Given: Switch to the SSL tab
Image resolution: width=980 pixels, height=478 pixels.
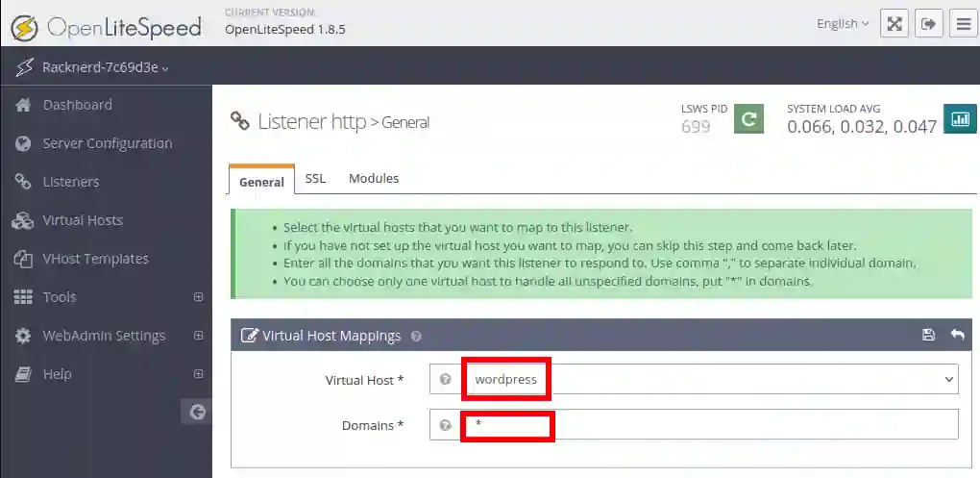Looking at the screenshot, I should click(315, 179).
